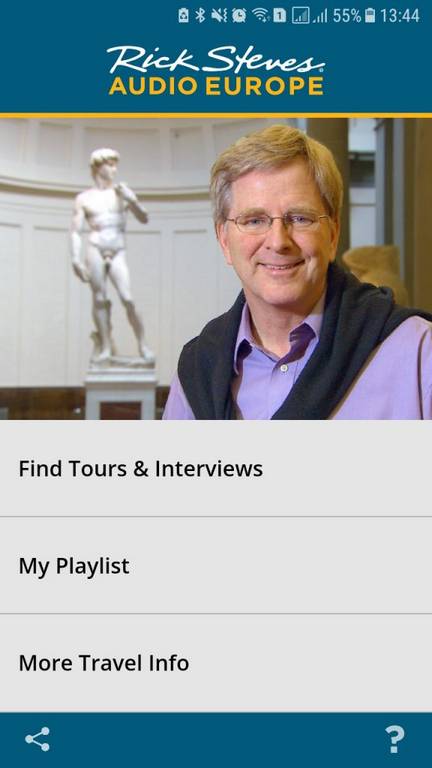Tap the boxed signal strength icon

pos(301,16)
